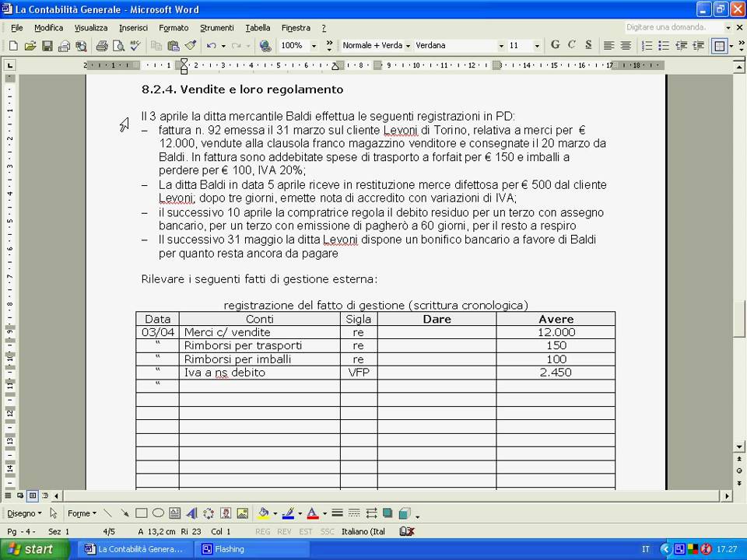
Task: Select the Line drawing tool
Action: click(x=107, y=513)
